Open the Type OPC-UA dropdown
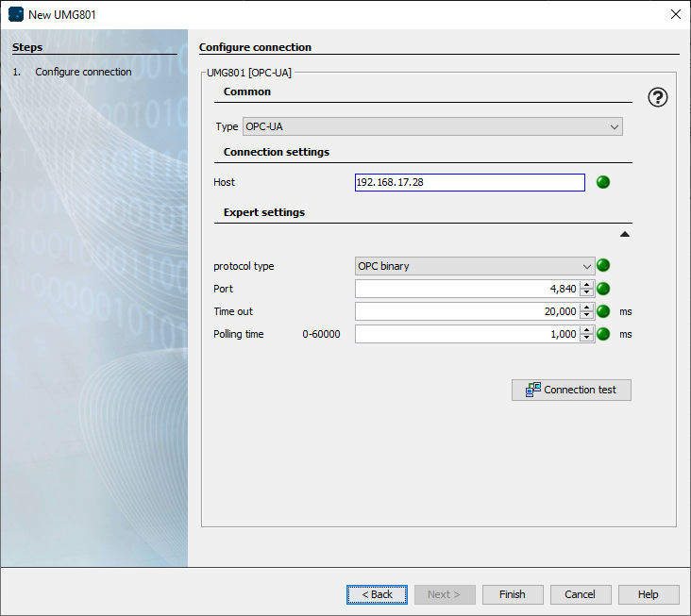Viewport: 691px width, 616px height. point(432,126)
